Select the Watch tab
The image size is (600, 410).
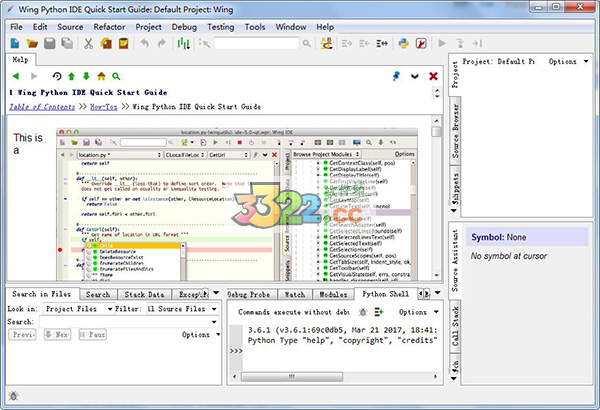[x=295, y=294]
